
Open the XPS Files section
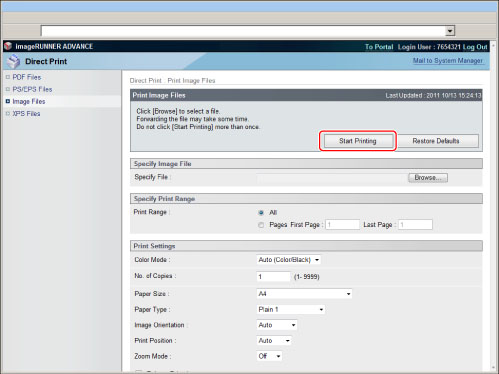pos(26,114)
